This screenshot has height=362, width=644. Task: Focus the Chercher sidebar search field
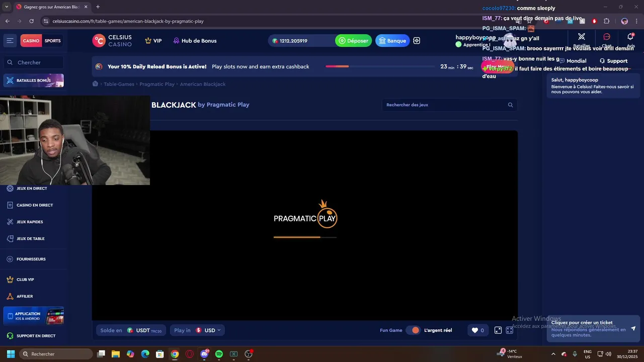pos(33,62)
